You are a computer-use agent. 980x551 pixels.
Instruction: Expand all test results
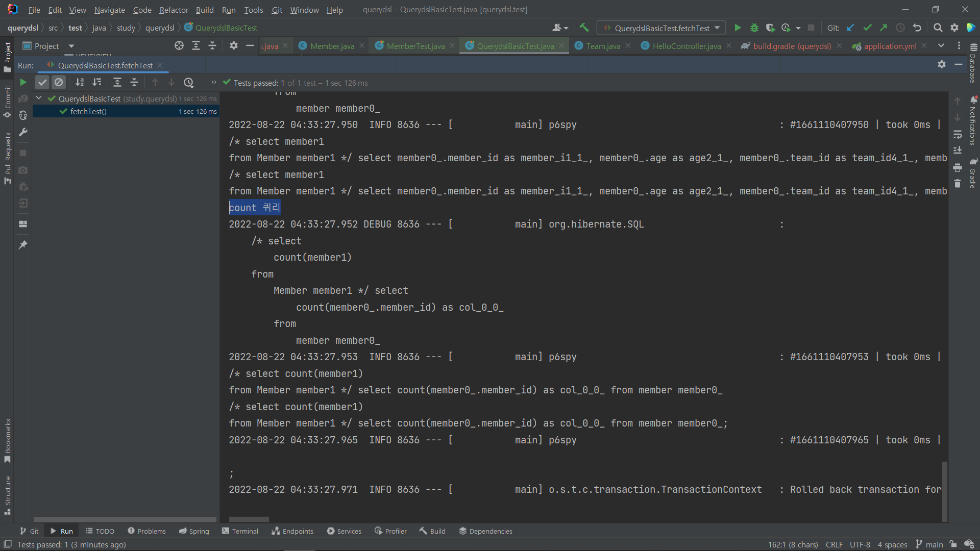[117, 82]
